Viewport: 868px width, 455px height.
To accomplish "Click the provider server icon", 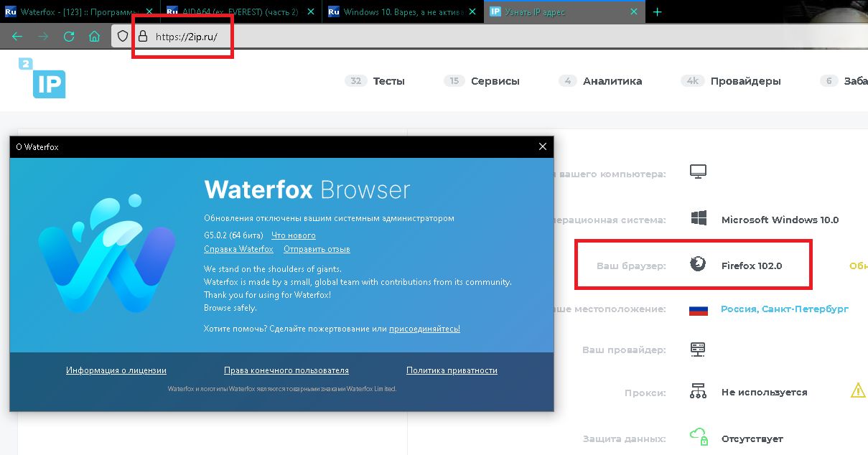I will tap(698, 350).
